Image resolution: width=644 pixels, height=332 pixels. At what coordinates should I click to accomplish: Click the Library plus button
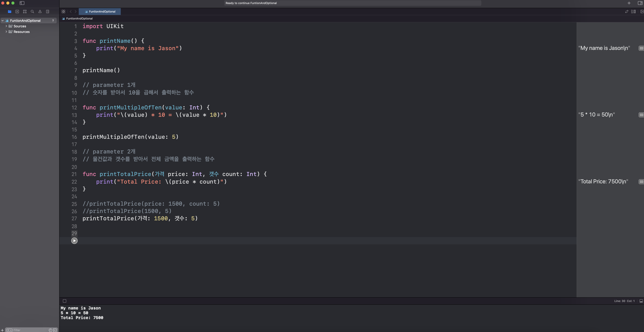pyautogui.click(x=629, y=3)
